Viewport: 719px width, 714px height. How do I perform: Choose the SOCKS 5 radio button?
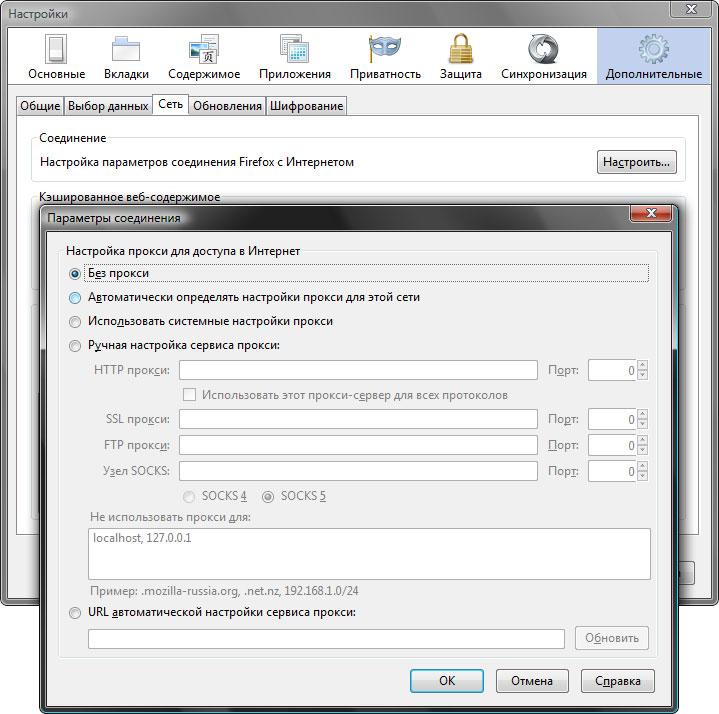[x=268, y=497]
